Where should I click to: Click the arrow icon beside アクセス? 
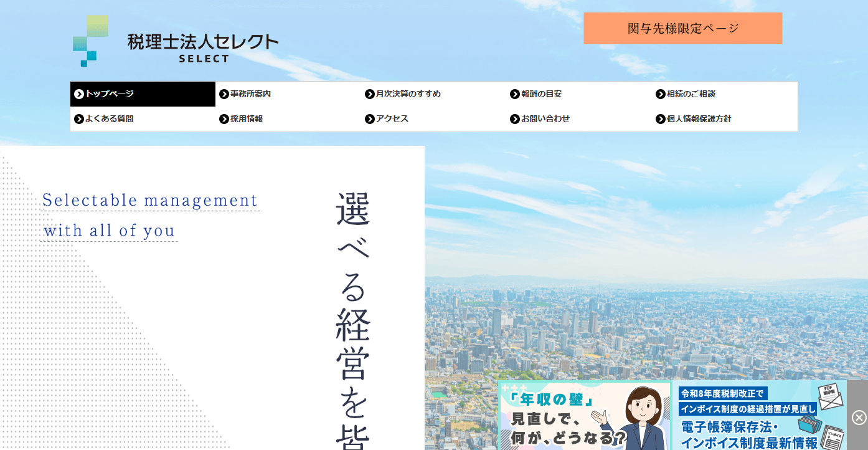click(x=370, y=119)
